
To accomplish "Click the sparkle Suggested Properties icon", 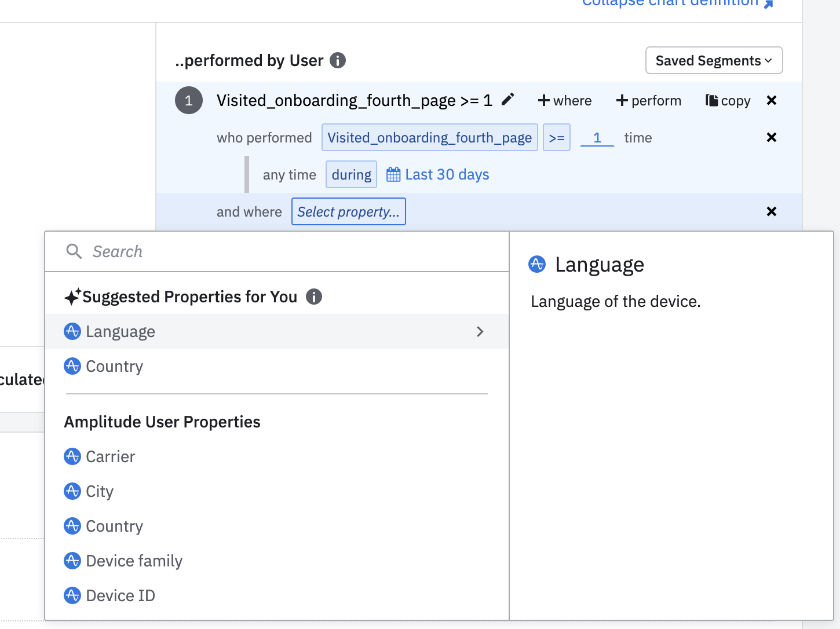I will 73,297.
